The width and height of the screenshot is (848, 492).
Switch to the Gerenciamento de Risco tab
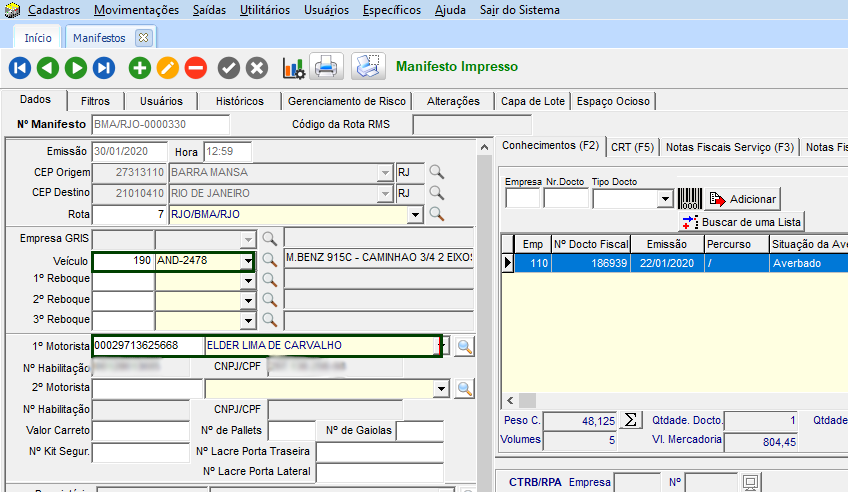coord(346,101)
